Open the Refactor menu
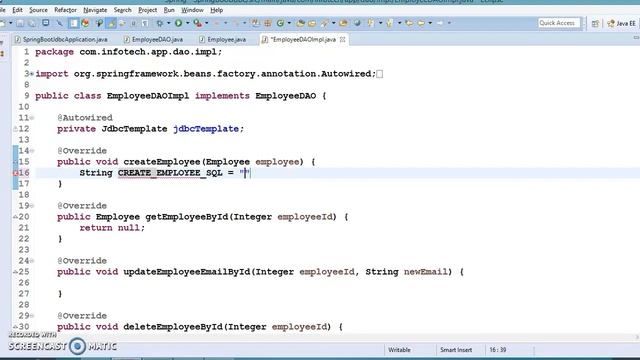This screenshot has width=640, height=360. (65, 10)
